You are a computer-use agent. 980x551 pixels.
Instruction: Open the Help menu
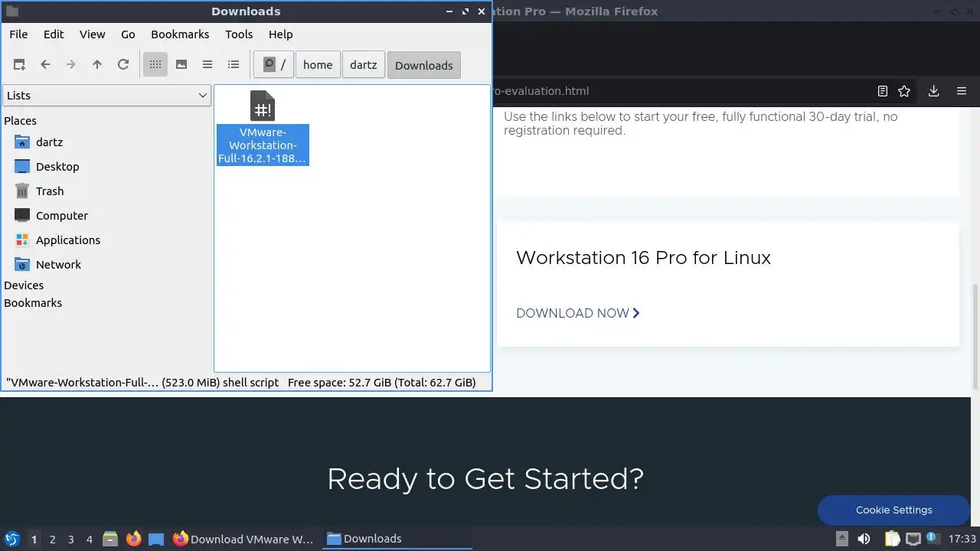[281, 34]
